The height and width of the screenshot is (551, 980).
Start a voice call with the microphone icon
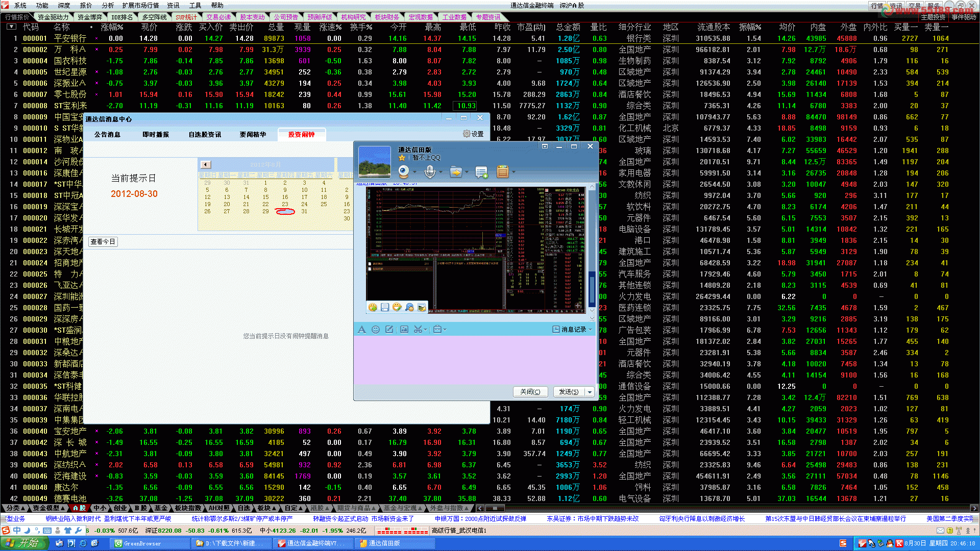tap(430, 172)
